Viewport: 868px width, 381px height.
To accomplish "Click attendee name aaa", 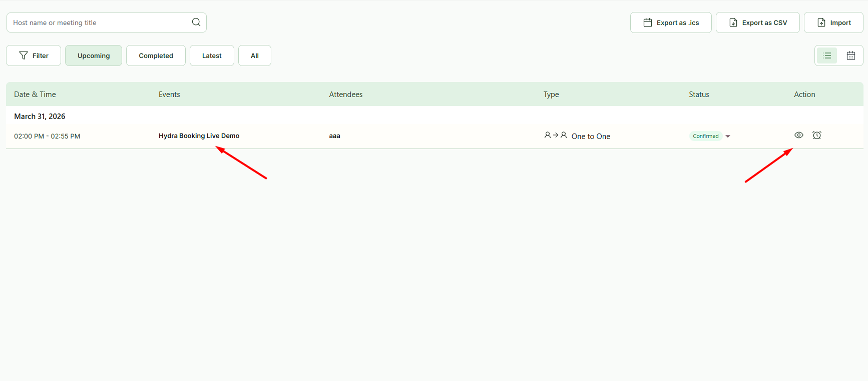I will 334,135.
